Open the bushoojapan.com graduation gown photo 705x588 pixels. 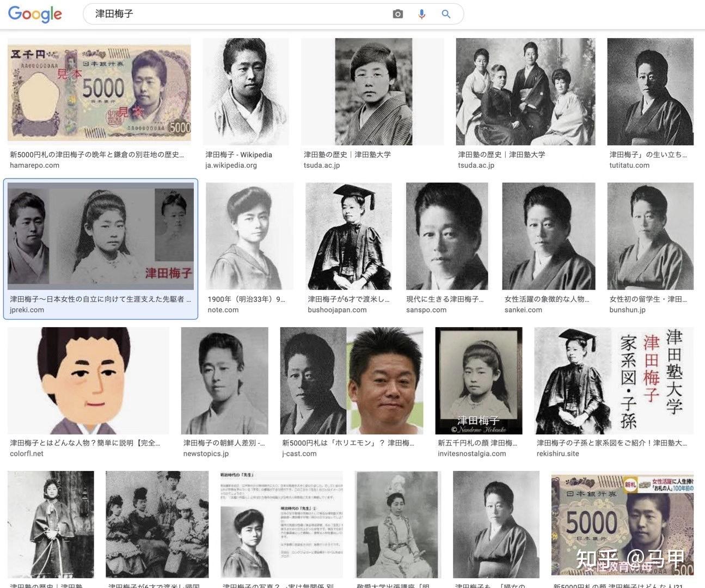coord(348,236)
